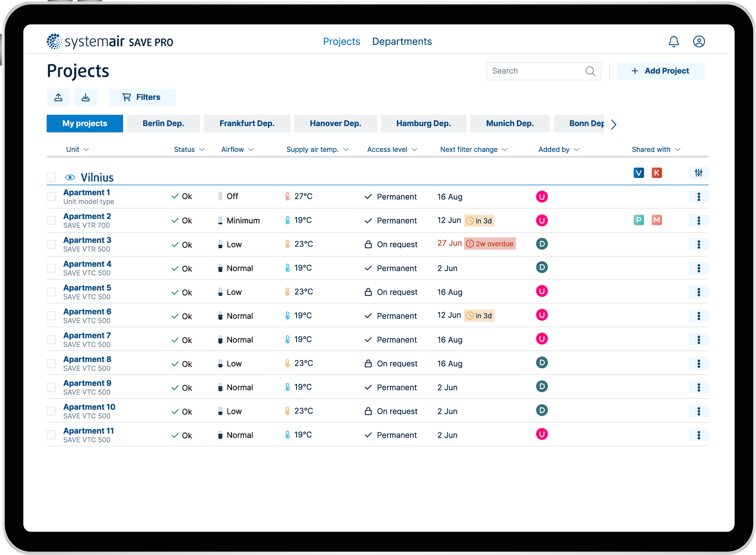This screenshot has width=756, height=555.
Task: Click the download/import icon button
Action: click(85, 97)
